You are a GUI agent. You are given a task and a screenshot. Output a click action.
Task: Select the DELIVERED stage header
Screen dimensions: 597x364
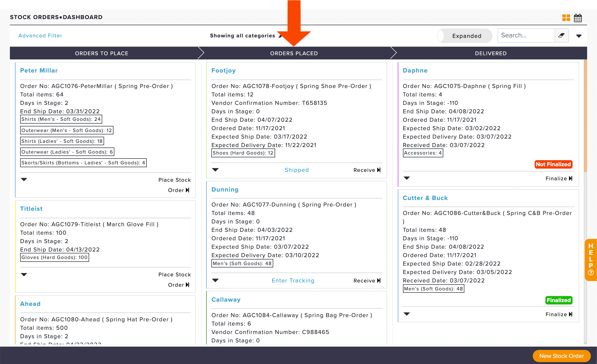(x=491, y=53)
